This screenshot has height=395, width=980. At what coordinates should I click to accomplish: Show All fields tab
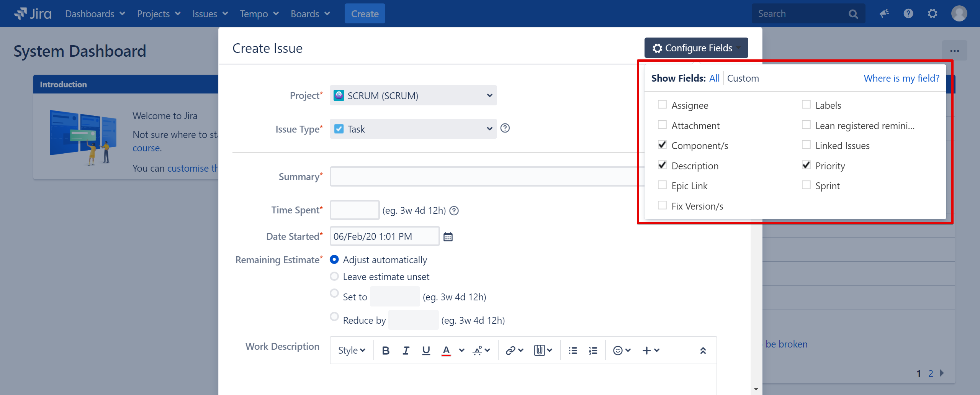(714, 78)
